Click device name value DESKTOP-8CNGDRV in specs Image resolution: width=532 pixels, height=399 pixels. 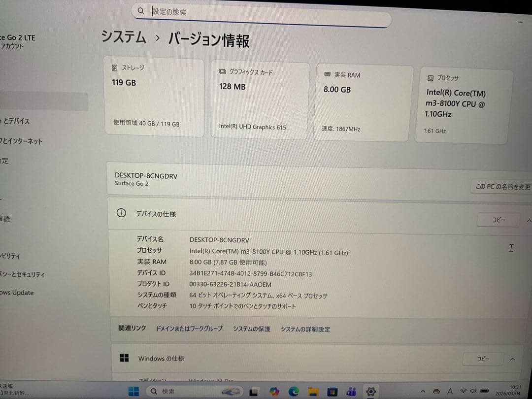(x=219, y=240)
